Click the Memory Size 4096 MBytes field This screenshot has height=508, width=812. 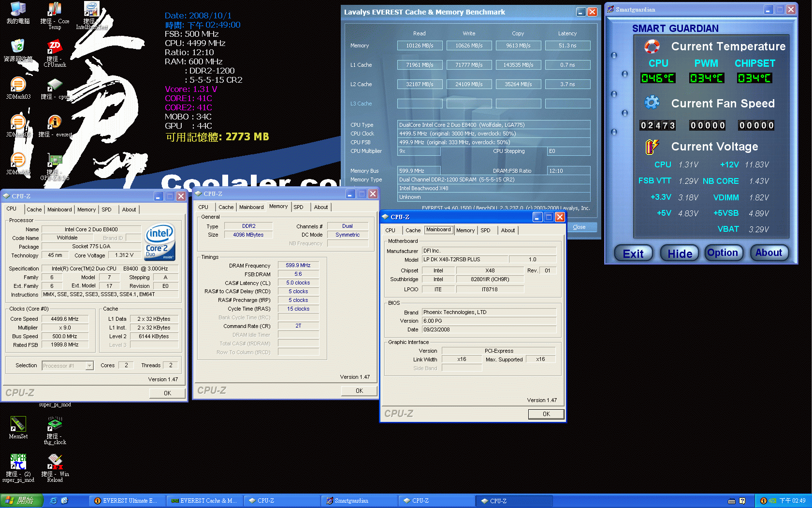[x=248, y=235]
